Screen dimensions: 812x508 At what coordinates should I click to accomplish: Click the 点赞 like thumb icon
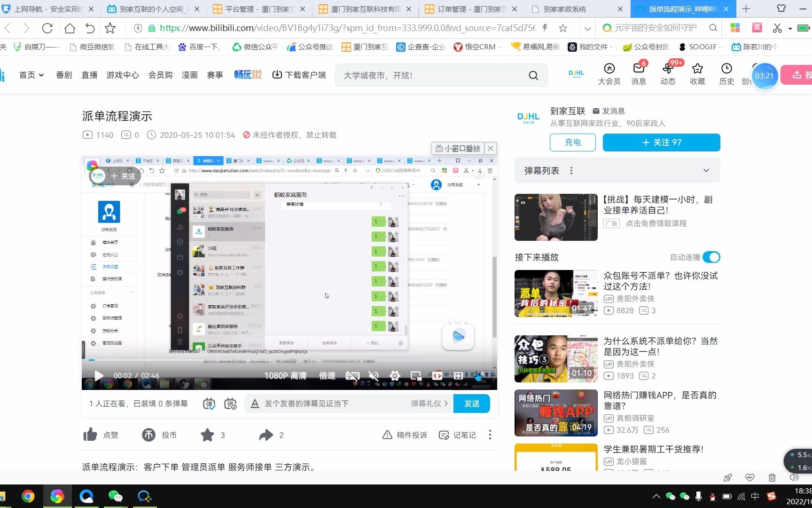pyautogui.click(x=90, y=435)
